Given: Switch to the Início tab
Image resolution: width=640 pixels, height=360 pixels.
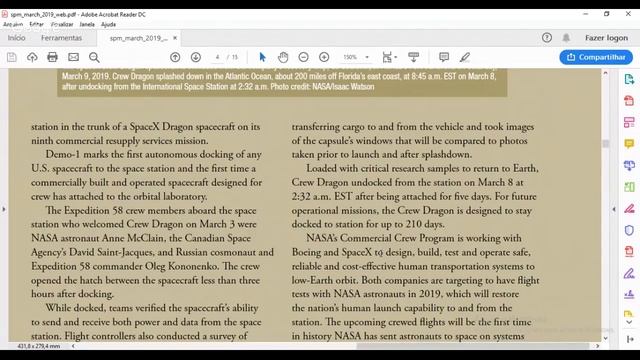Looking at the screenshot, I should pos(16,38).
